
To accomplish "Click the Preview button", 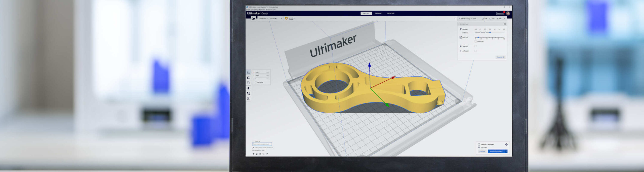I will point(482,151).
